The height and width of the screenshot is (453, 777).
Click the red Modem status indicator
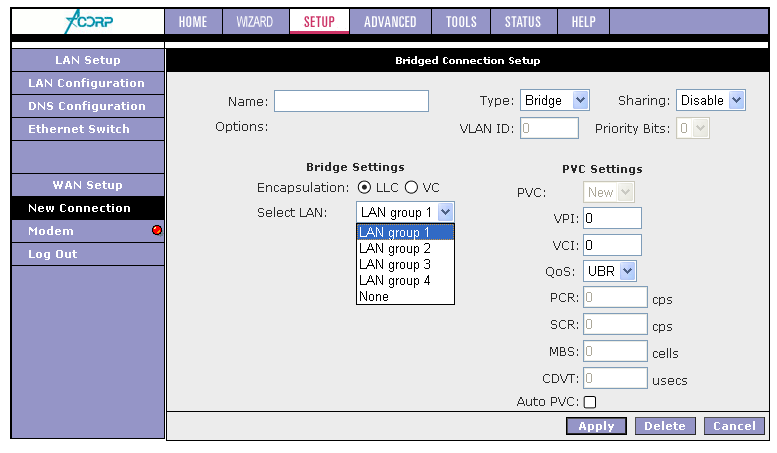coord(157,231)
